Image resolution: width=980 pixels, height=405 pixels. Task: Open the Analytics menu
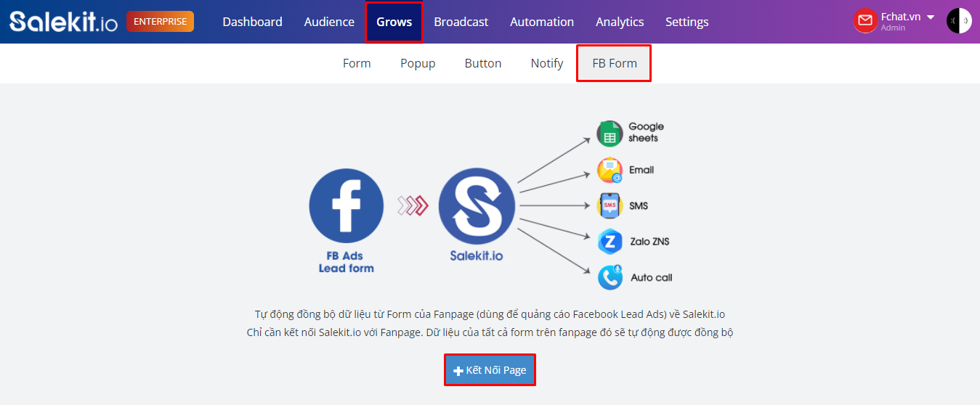[620, 22]
